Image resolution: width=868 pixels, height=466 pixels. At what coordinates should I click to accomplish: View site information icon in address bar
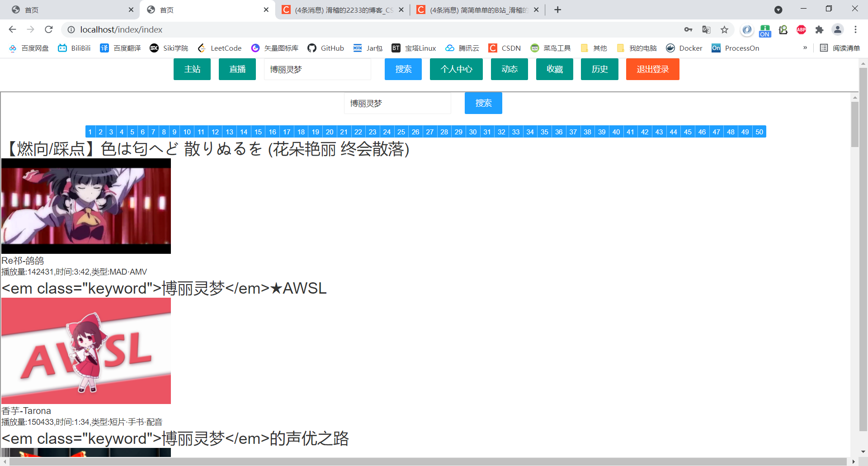coord(71,29)
